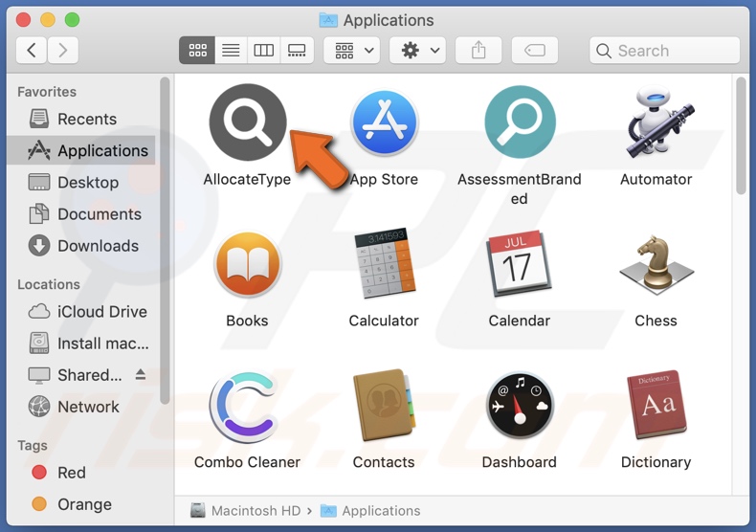
Task: Filter by the Orange tag
Action: click(81, 504)
